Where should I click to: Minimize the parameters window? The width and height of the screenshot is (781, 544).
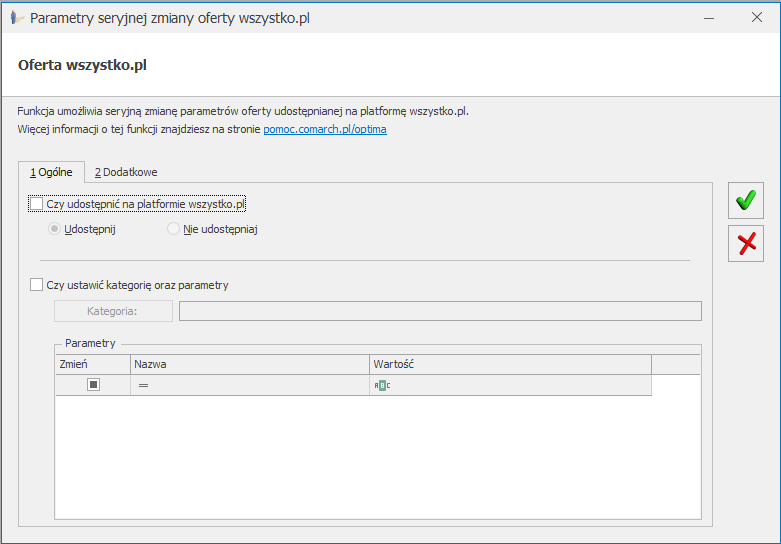point(709,18)
